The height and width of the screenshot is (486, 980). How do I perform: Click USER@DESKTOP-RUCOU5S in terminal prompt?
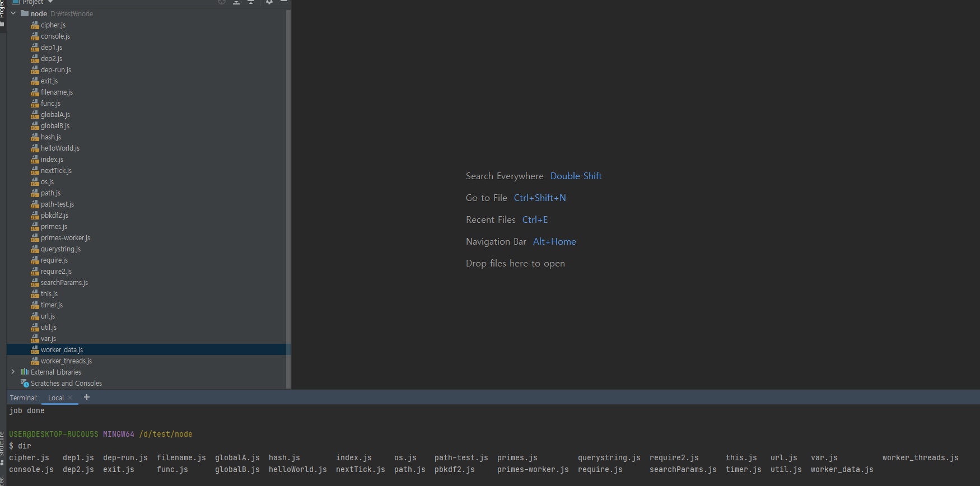[54, 434]
